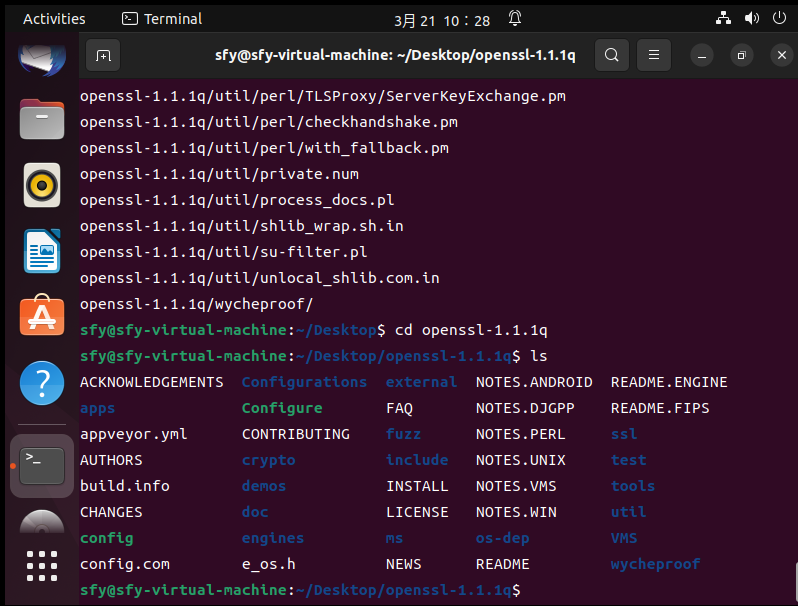
Task: Open a new terminal tab
Action: (x=103, y=55)
